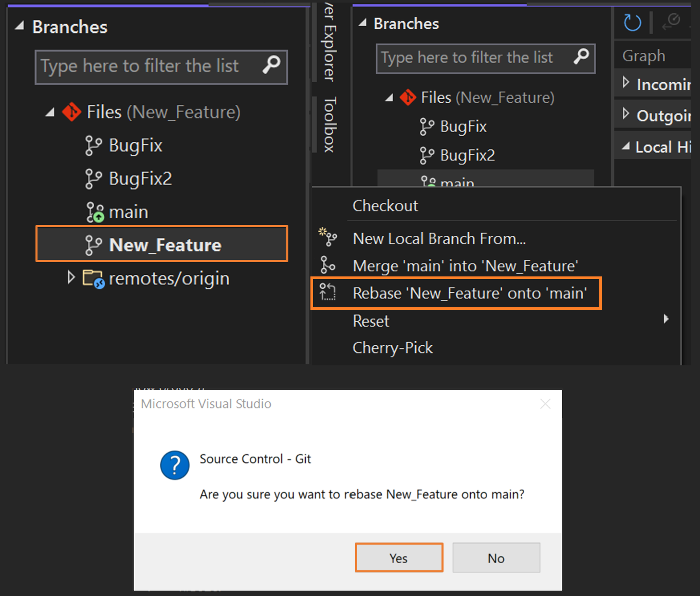The height and width of the screenshot is (596, 700).
Task: Choose Cherry-Pick in the context menu
Action: 393,347
